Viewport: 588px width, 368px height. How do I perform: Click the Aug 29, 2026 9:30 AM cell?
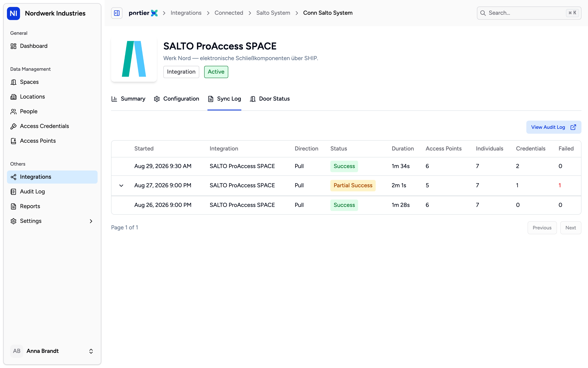(163, 166)
